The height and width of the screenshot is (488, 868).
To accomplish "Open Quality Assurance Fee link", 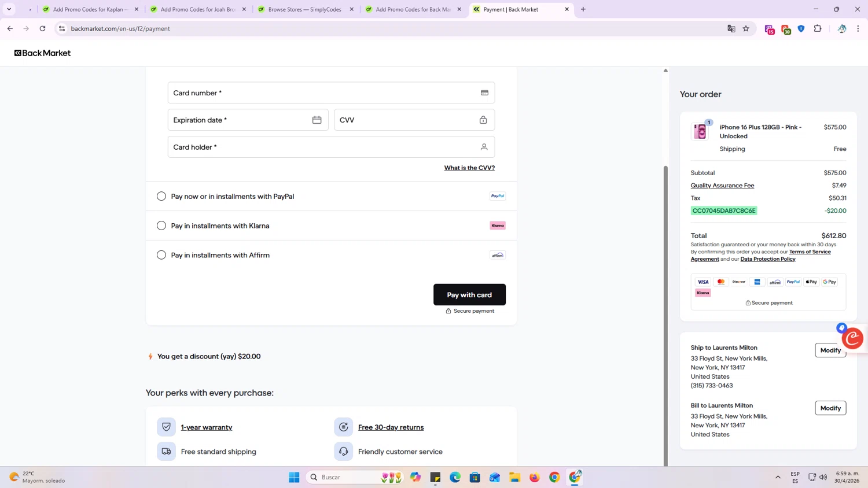I will point(722,186).
